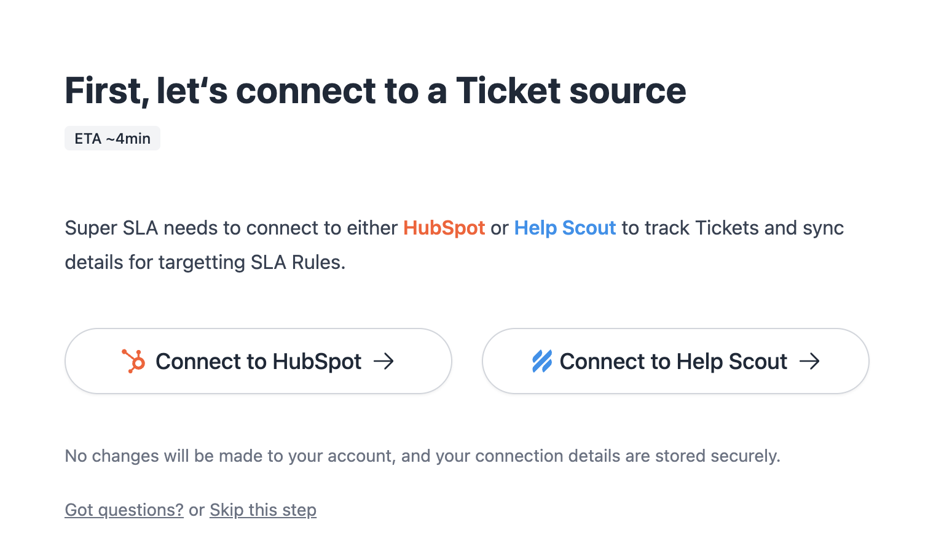Connect to Help Scout
Screen dimensions: 944x560
(x=675, y=361)
